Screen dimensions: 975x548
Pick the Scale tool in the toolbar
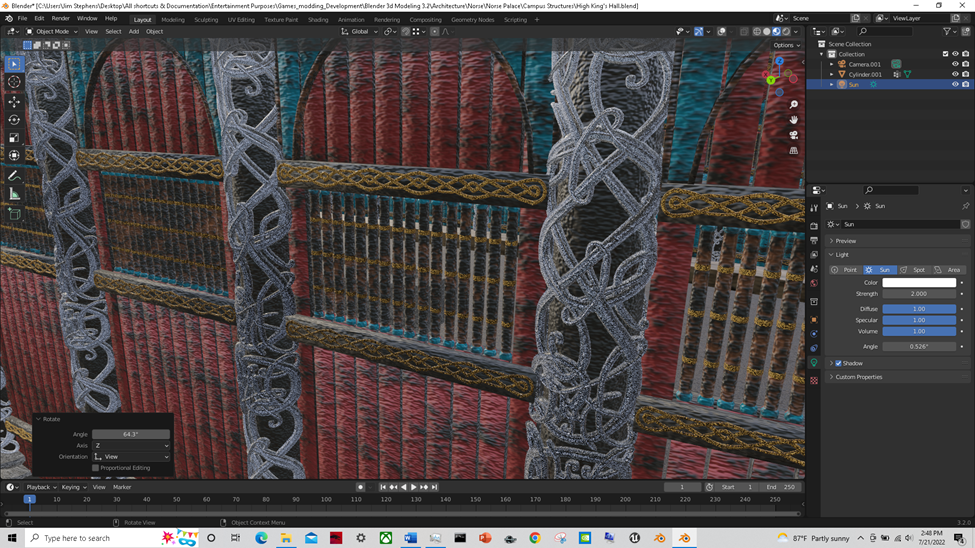tap(14, 138)
